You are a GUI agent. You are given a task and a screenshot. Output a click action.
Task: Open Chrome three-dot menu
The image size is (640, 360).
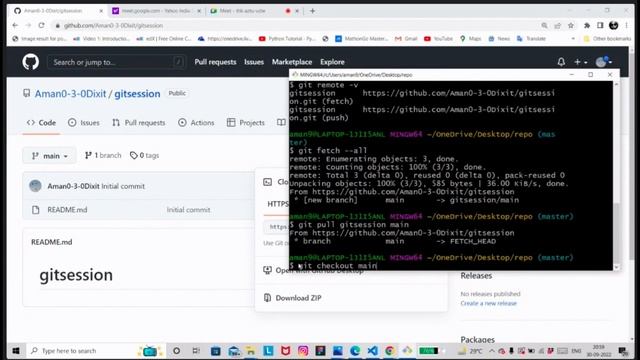coord(627,25)
